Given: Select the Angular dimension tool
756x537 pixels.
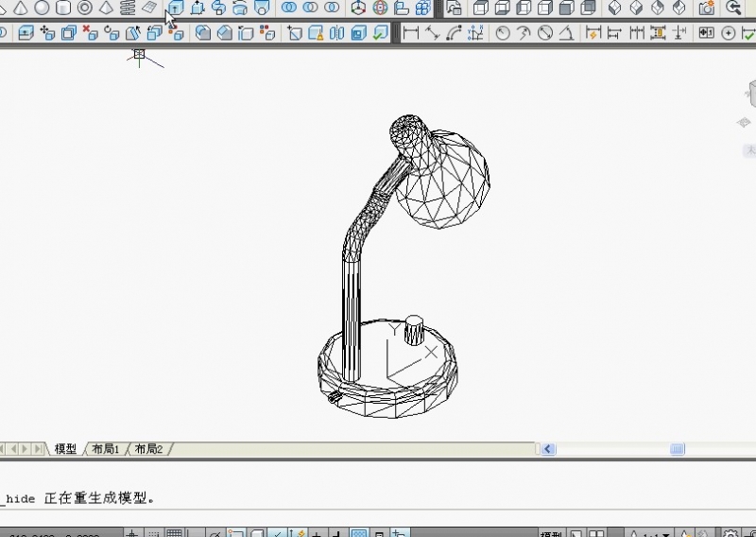Looking at the screenshot, I should click(x=566, y=33).
